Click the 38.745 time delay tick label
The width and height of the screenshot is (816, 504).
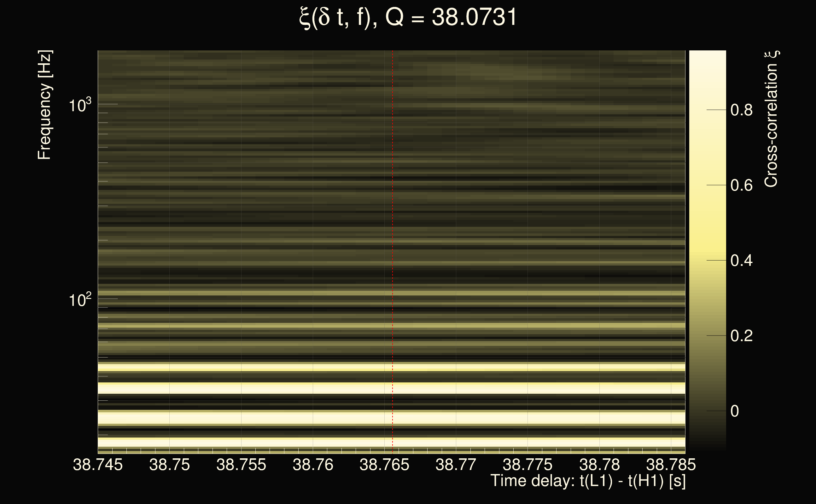tap(98, 465)
